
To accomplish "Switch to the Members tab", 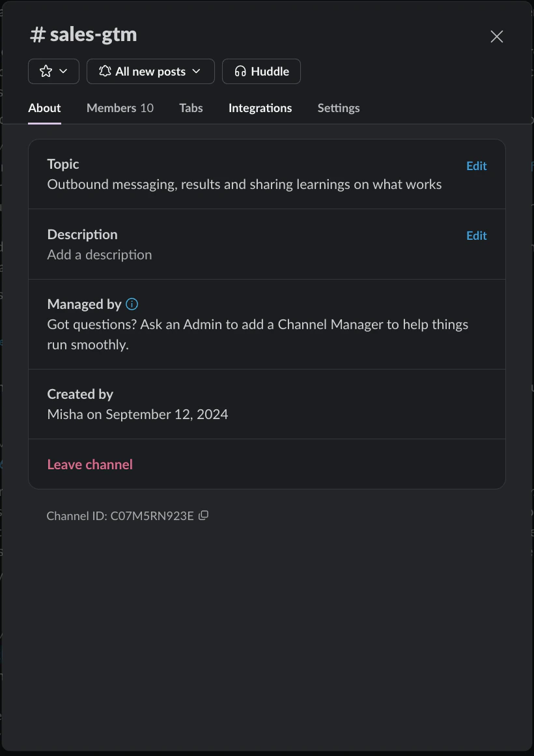I will (x=120, y=108).
